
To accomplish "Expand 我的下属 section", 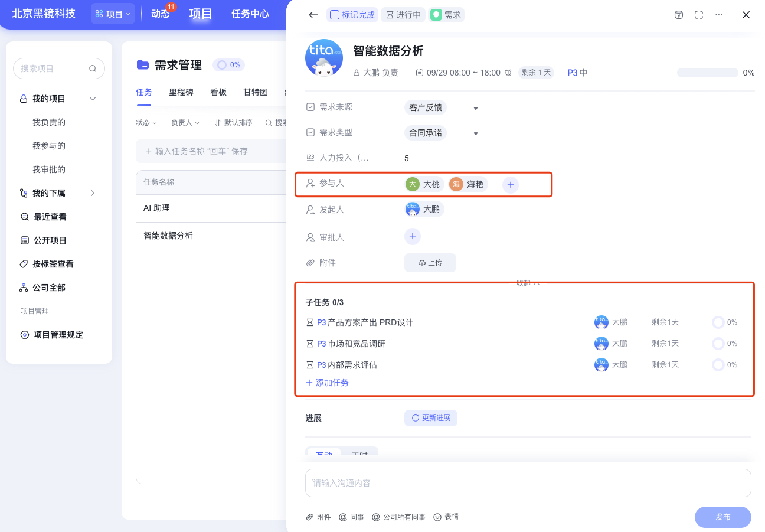I will [x=93, y=193].
